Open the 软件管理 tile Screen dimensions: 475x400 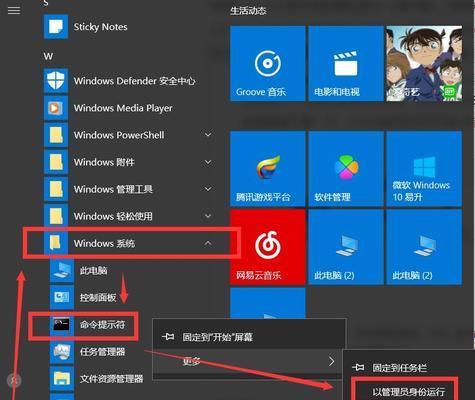346,169
